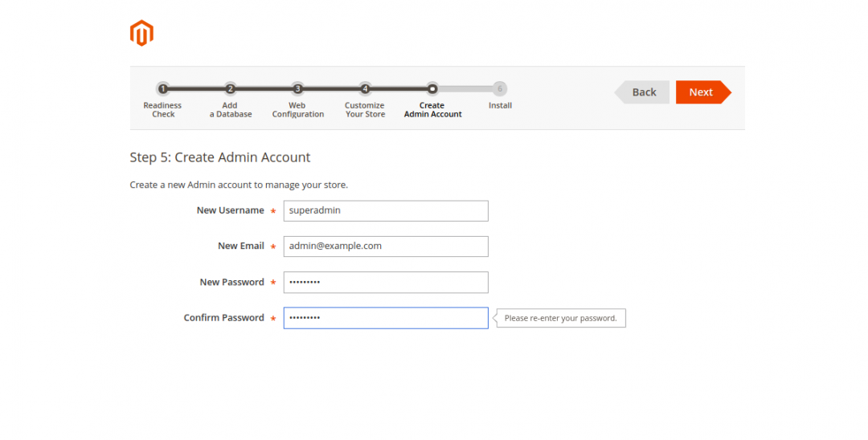Image resolution: width=868 pixels, height=440 pixels.
Task: Click the Install step label
Action: point(500,105)
